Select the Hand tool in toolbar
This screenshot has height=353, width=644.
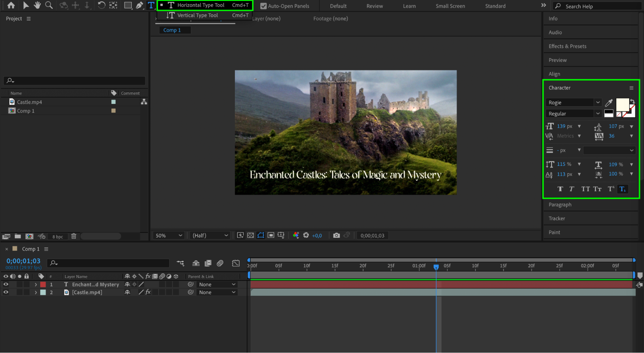point(37,5)
